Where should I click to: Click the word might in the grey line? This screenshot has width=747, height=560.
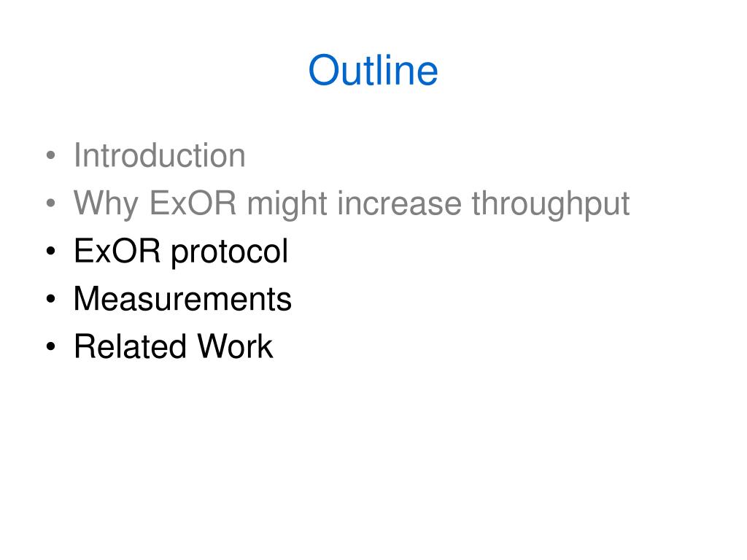(287, 205)
